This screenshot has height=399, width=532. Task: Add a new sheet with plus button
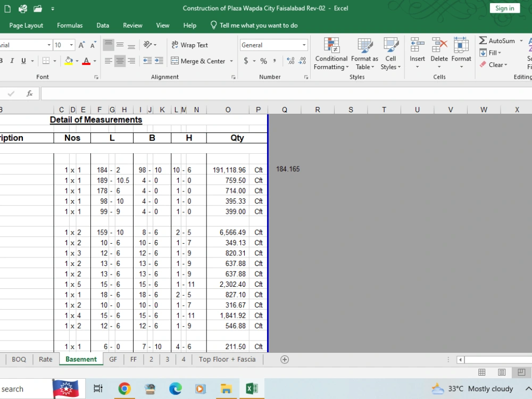(x=285, y=360)
